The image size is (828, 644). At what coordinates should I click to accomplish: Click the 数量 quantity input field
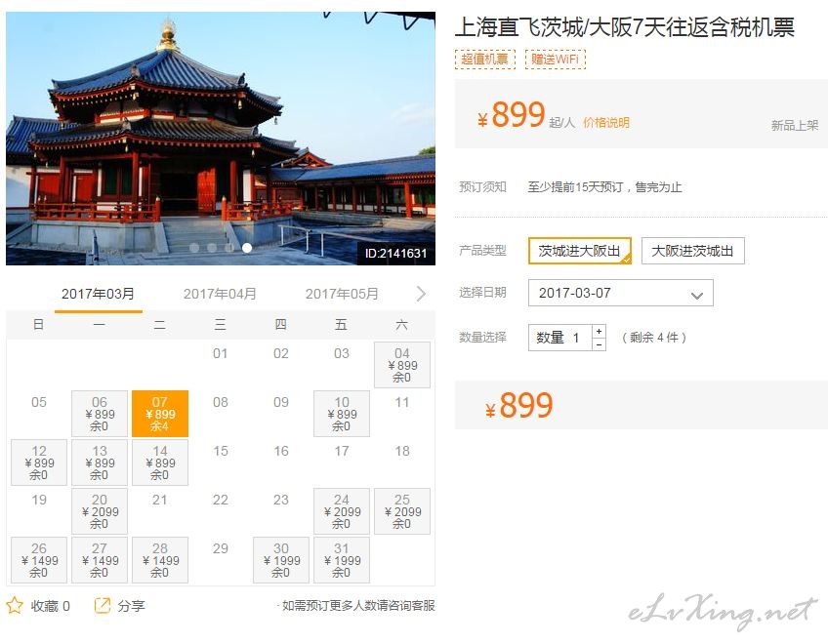point(560,338)
